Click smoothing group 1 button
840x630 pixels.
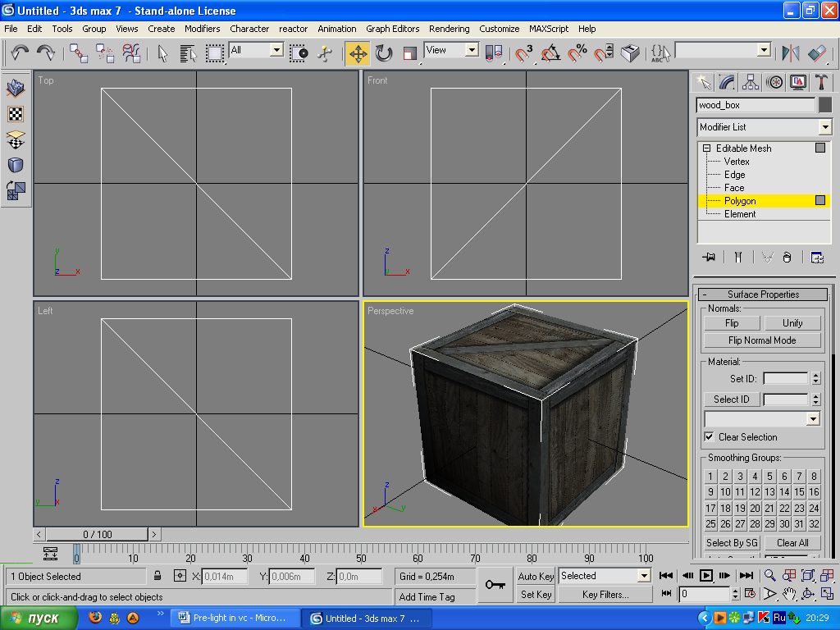click(710, 477)
